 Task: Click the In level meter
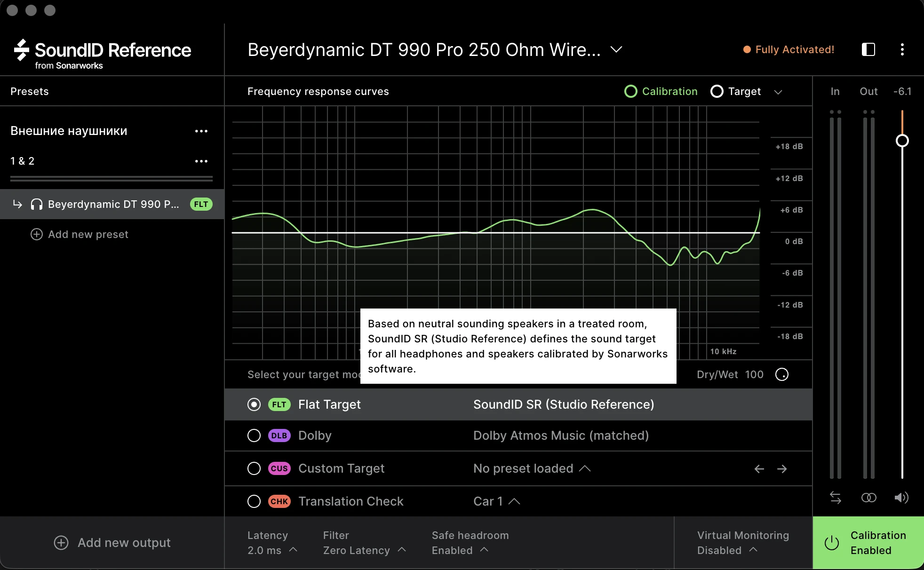tap(836, 294)
